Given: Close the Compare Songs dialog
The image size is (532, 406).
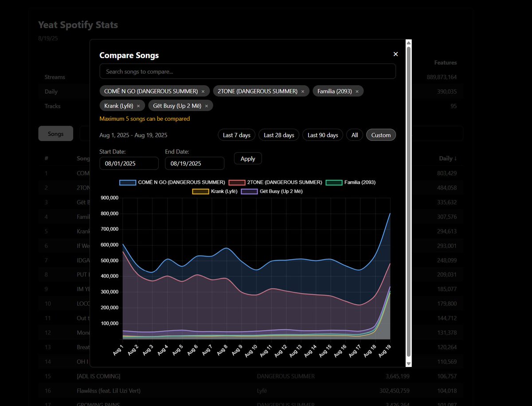Looking at the screenshot, I should point(395,54).
